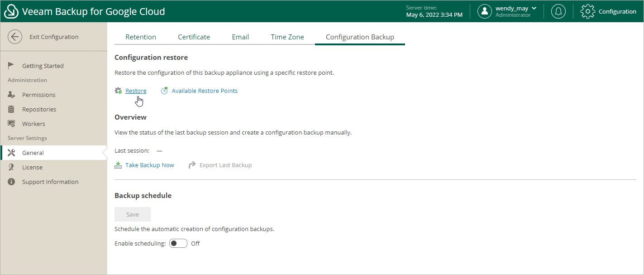This screenshot has height=275, width=644.
Task: Click the Export Last Backup arrow icon
Action: coord(192,165)
